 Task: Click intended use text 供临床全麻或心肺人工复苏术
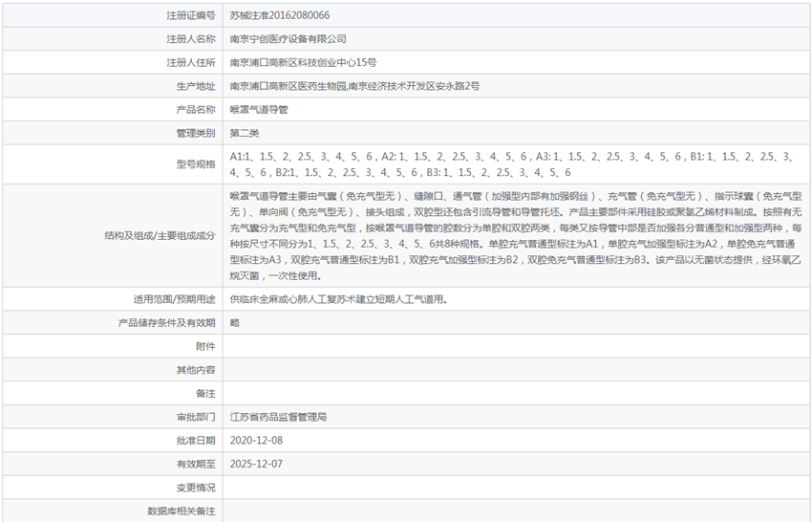339,299
